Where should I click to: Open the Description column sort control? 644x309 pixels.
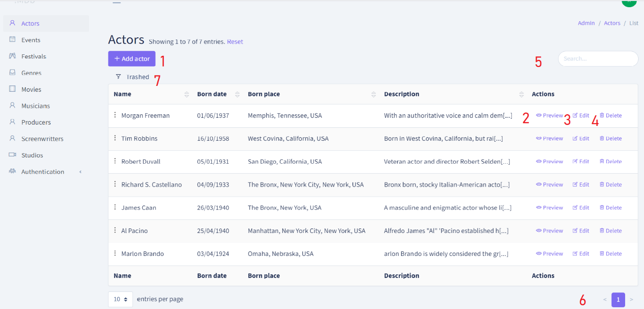pyautogui.click(x=521, y=94)
